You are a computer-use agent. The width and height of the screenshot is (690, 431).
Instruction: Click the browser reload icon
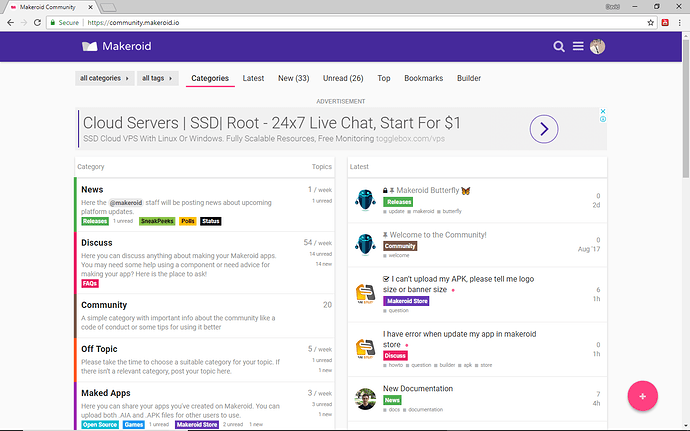[x=38, y=21]
